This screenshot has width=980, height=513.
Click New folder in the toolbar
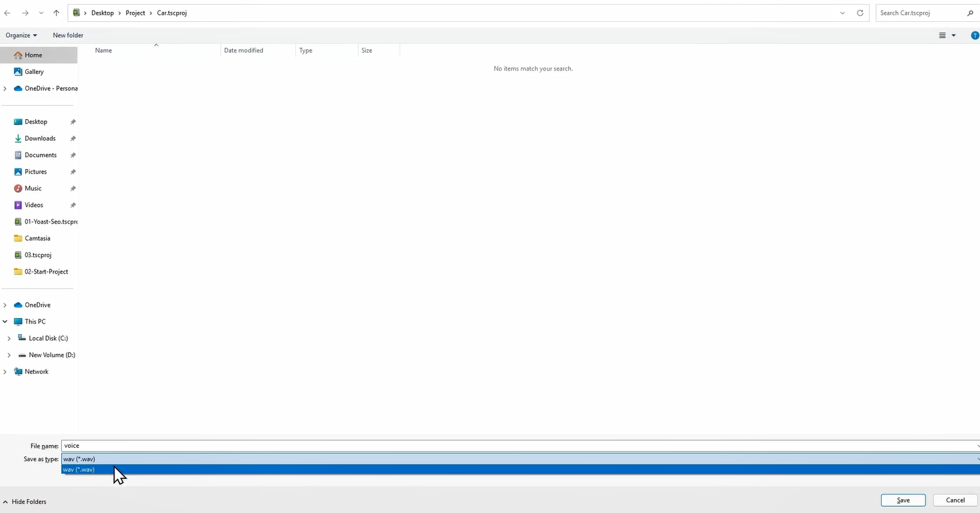68,35
